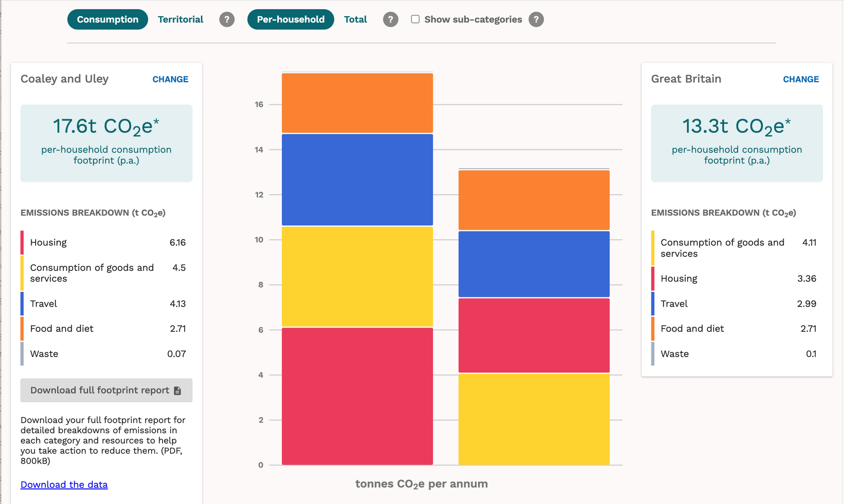844x504 pixels.
Task: Open Download the data link
Action: pyautogui.click(x=64, y=484)
